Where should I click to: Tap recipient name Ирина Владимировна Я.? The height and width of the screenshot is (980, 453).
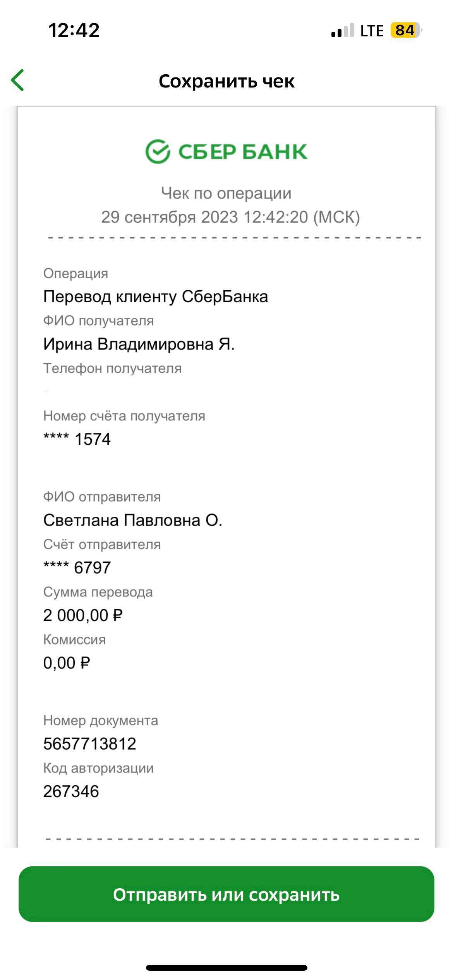(x=139, y=344)
